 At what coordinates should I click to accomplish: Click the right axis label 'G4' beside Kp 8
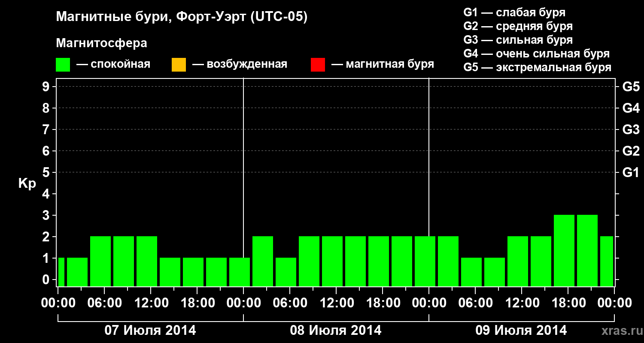click(631, 108)
